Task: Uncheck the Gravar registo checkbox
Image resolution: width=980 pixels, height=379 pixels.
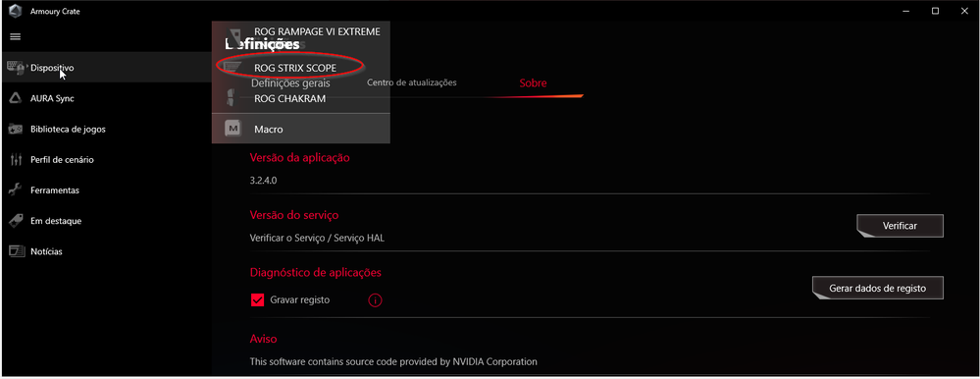Action: coord(257,300)
